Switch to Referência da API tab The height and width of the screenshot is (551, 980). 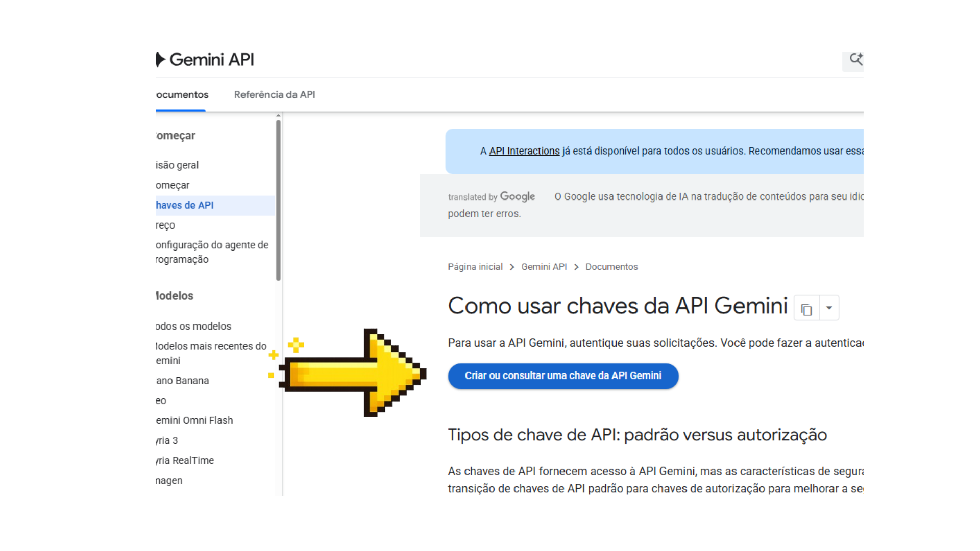[275, 95]
